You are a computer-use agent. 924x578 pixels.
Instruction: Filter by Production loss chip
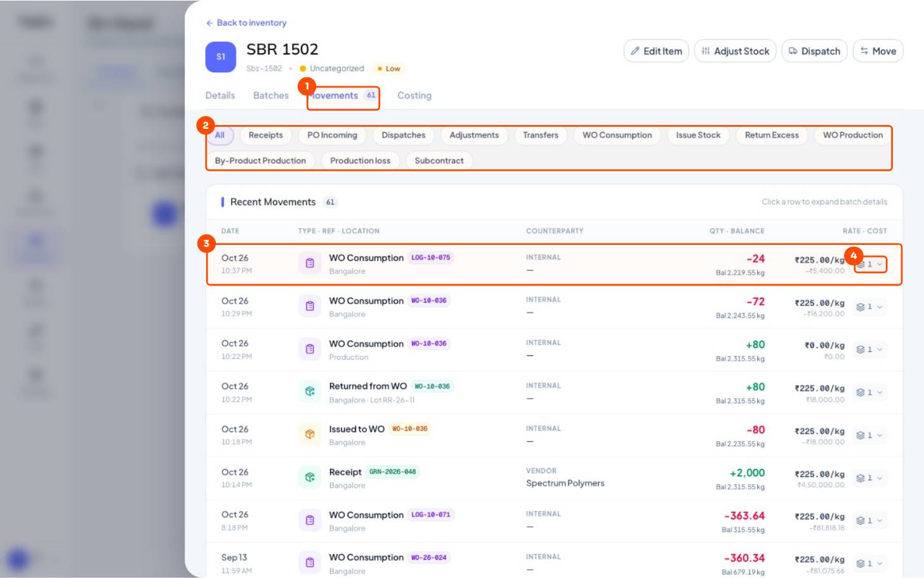coord(360,161)
